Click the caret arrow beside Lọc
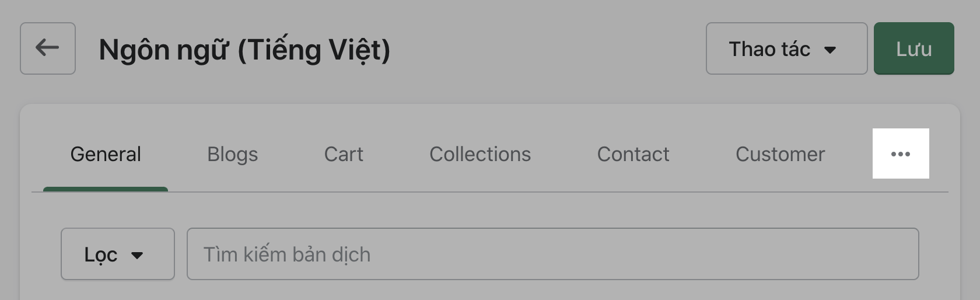Viewport: 980px width, 300px height. click(137, 255)
